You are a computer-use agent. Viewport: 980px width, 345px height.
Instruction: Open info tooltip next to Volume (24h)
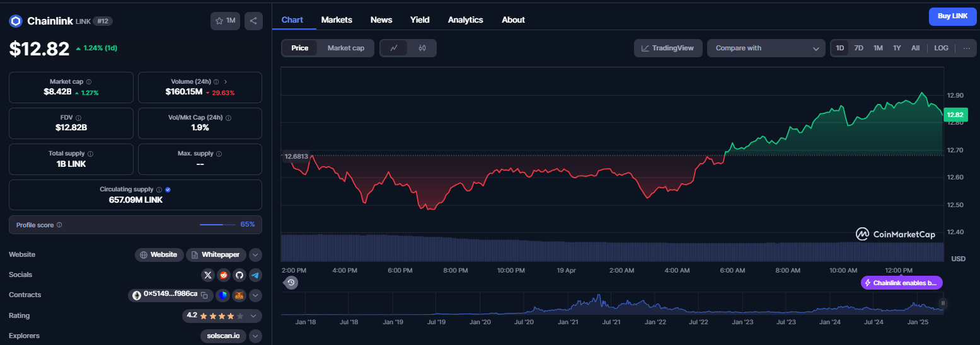[x=216, y=82]
